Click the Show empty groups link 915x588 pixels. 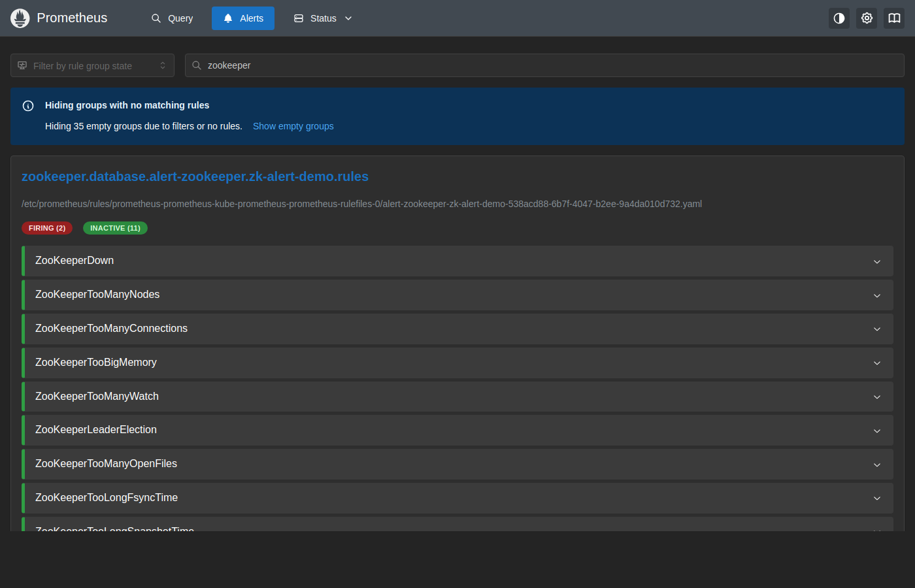point(293,126)
